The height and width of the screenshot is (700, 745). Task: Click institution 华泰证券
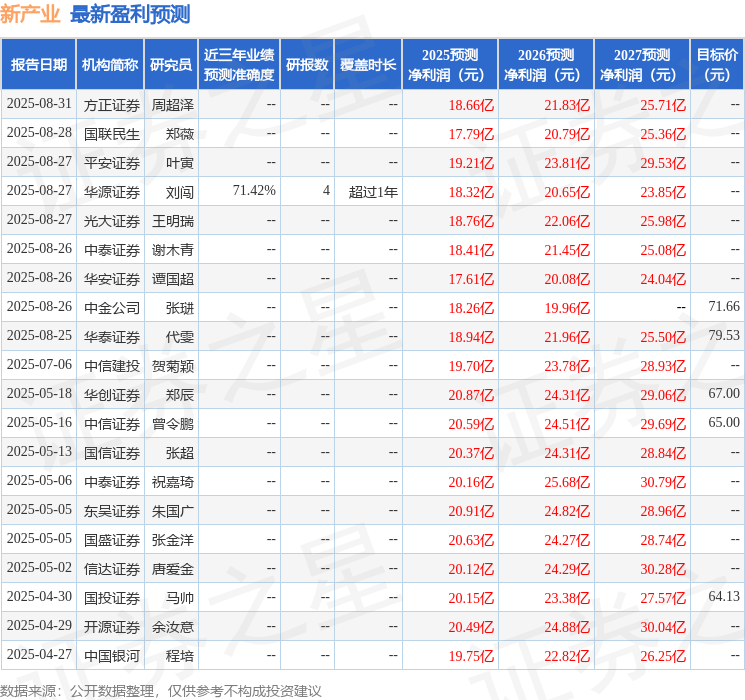112,337
